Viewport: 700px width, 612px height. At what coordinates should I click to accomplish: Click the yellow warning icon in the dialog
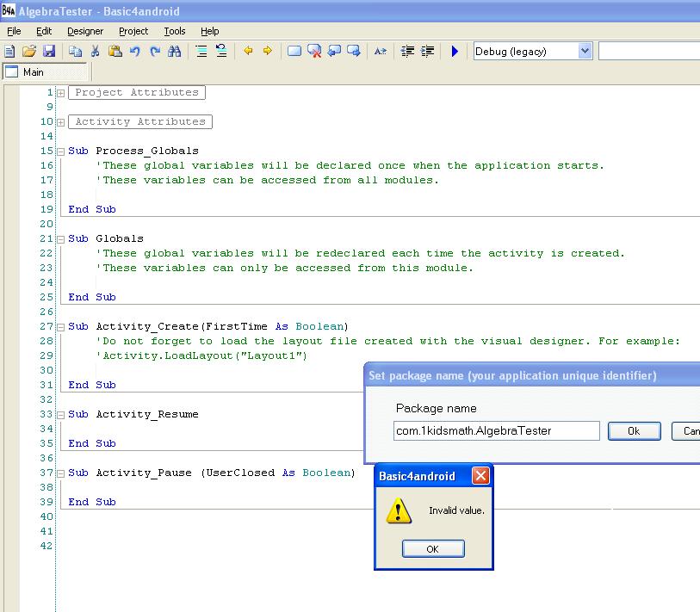[x=399, y=510]
